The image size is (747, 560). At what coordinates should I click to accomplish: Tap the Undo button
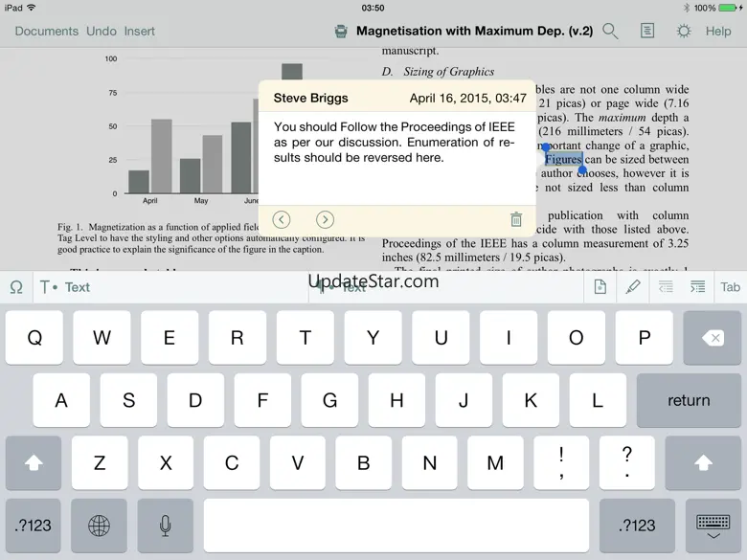tap(101, 32)
